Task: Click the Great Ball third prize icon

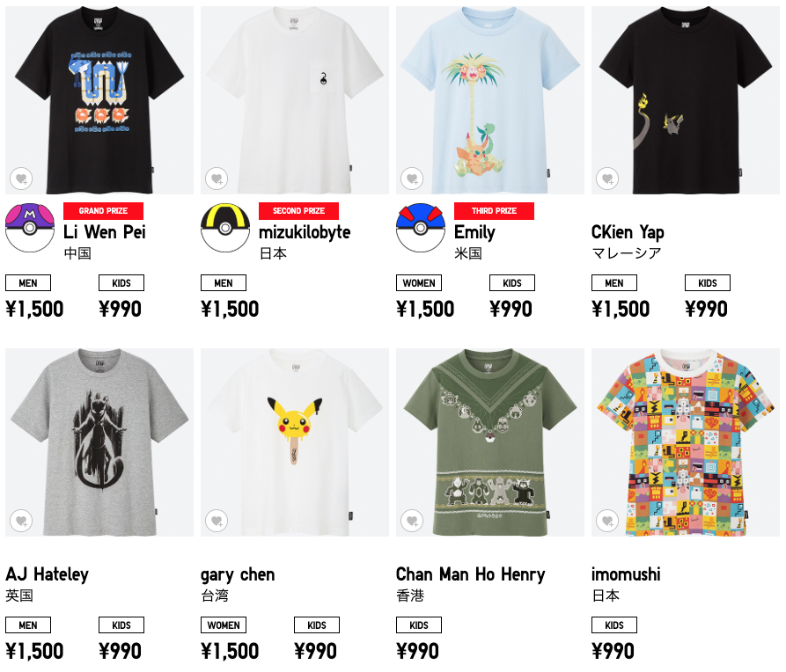Action: [421, 228]
